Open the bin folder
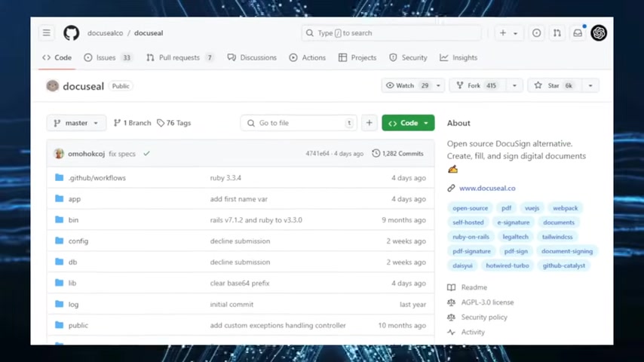 pyautogui.click(x=73, y=219)
